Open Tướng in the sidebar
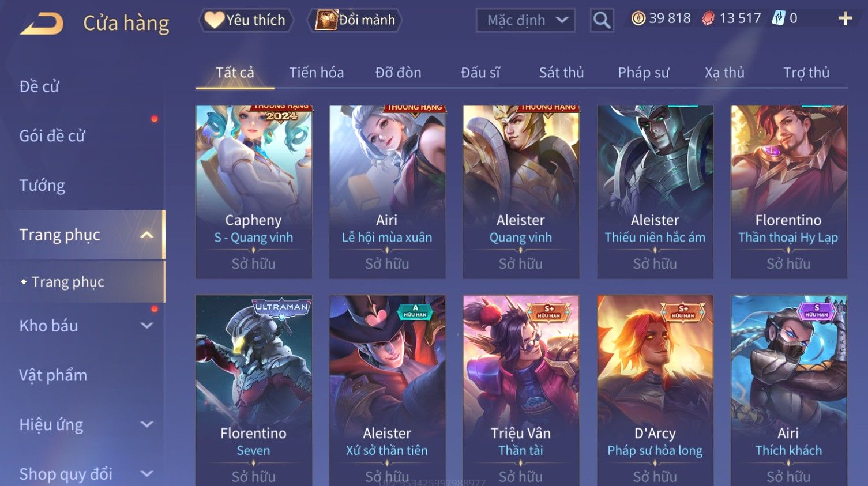The height and width of the screenshot is (486, 868). [x=42, y=186]
